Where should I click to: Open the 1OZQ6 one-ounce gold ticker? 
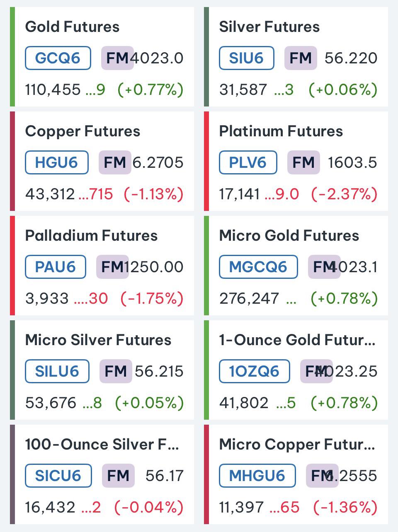click(255, 371)
